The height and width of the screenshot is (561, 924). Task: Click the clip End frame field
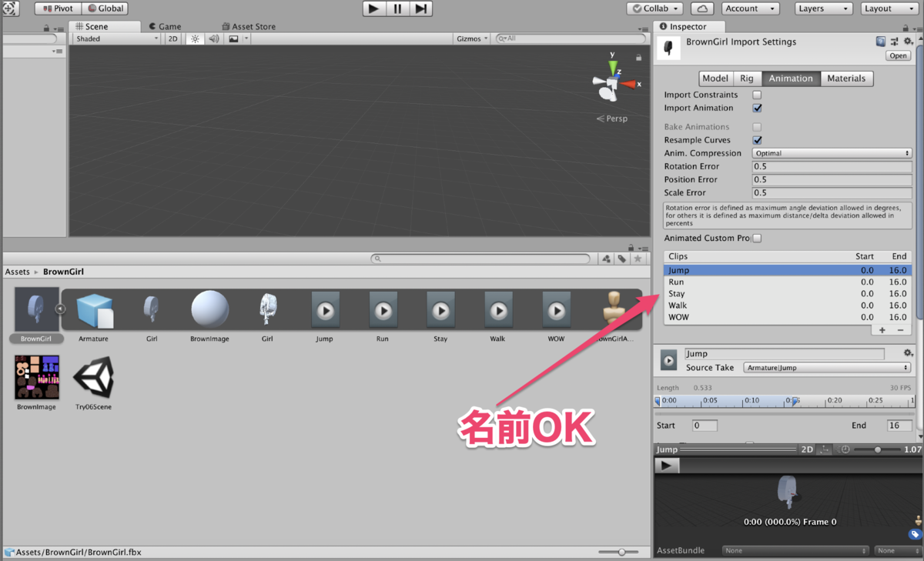click(x=899, y=426)
